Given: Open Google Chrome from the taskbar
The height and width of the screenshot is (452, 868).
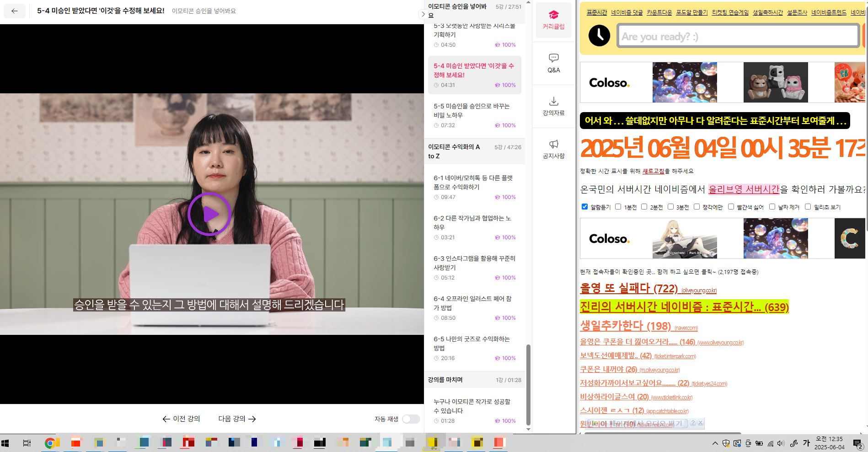Looking at the screenshot, I should pos(50,443).
